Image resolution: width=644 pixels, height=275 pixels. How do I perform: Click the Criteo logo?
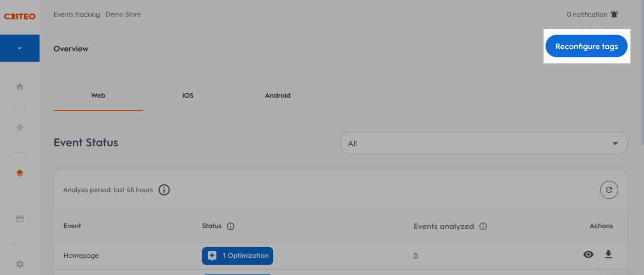tap(20, 17)
